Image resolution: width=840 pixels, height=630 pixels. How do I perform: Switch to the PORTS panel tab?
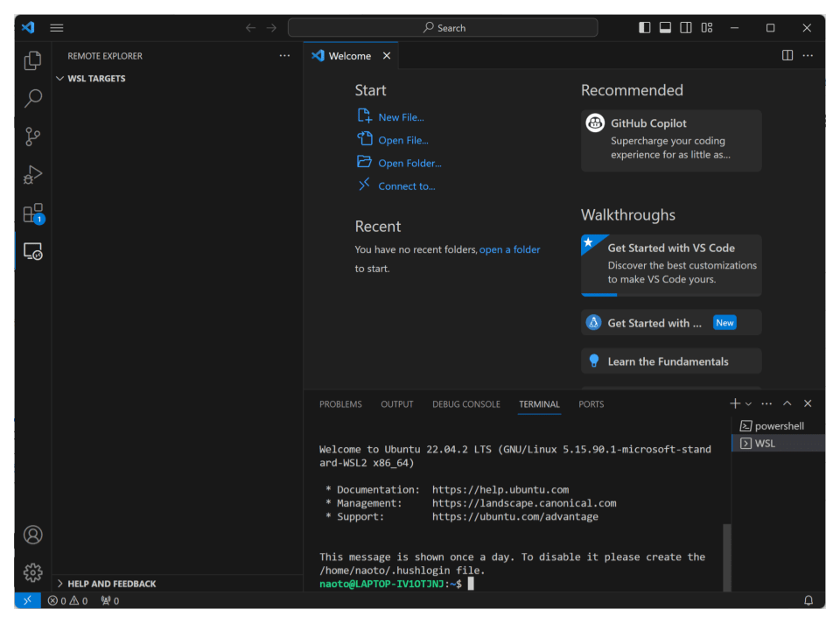591,404
